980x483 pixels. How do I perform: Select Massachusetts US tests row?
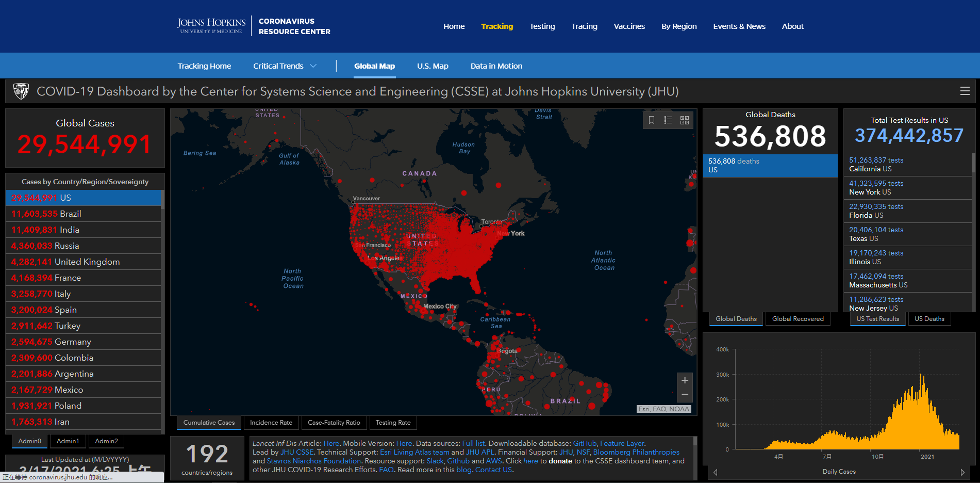coord(908,281)
